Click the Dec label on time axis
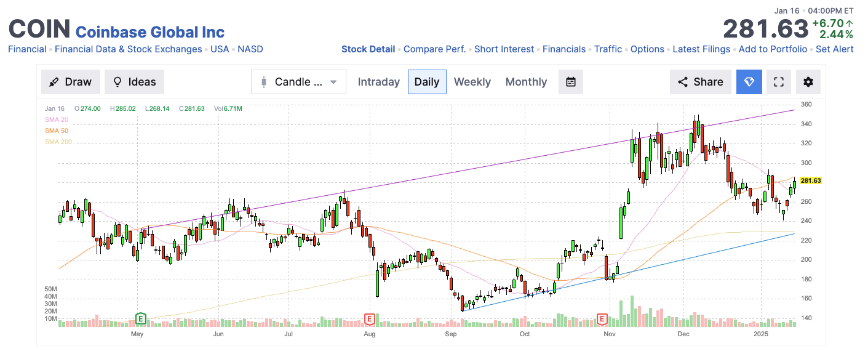Screen dimensions: 868x351 [x=682, y=334]
